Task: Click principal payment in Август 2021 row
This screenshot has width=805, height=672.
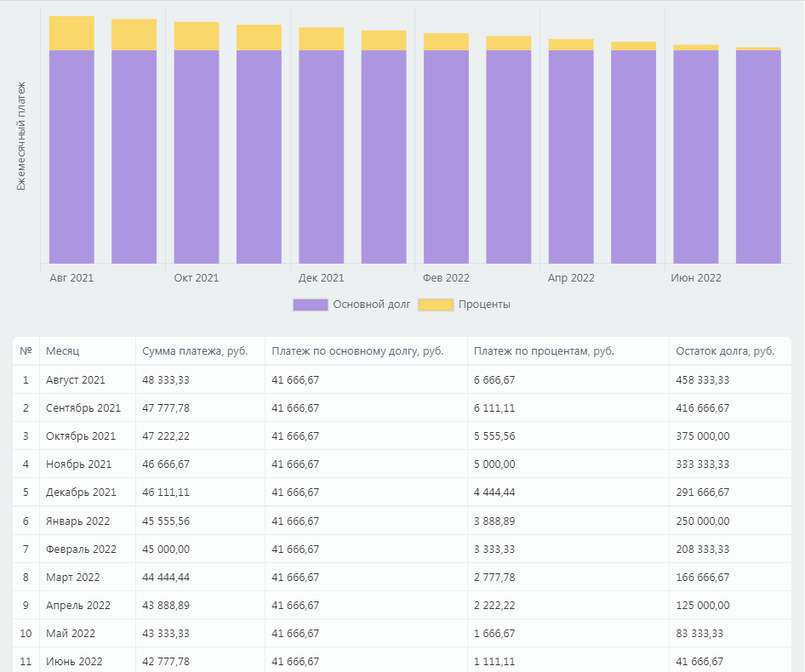Action: click(x=295, y=380)
